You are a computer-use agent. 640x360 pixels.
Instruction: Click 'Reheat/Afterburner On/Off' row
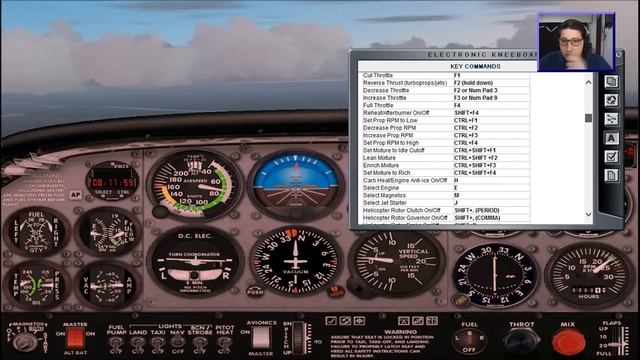(x=446, y=113)
